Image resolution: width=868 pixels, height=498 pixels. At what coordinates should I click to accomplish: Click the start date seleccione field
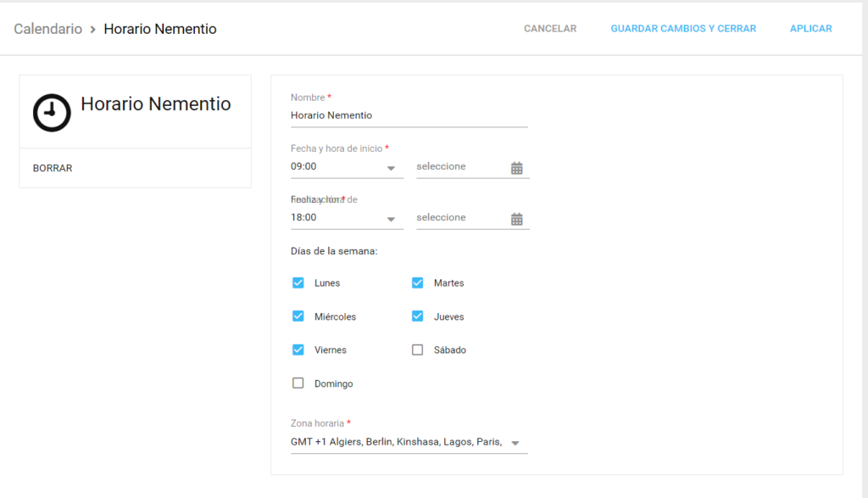pos(458,166)
